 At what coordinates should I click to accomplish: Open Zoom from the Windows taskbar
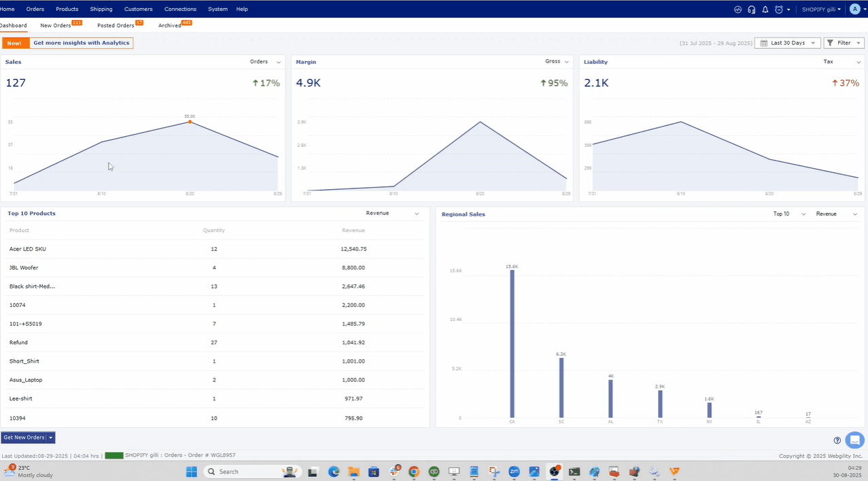[x=515, y=471]
